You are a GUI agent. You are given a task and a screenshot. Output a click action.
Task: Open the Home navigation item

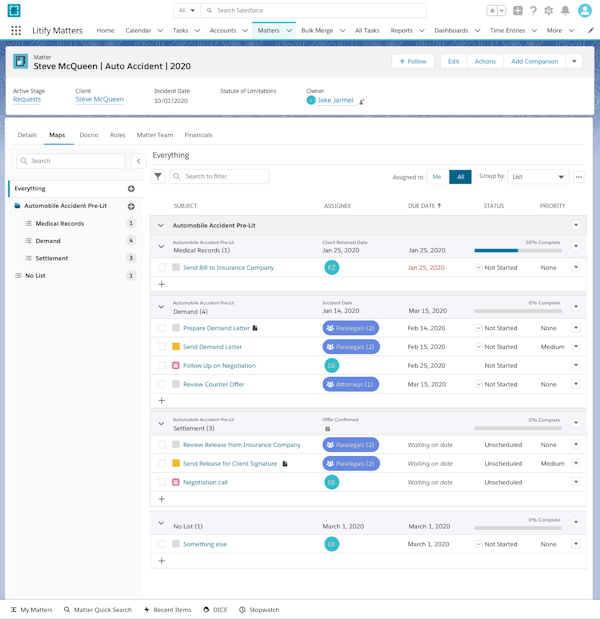coord(105,30)
